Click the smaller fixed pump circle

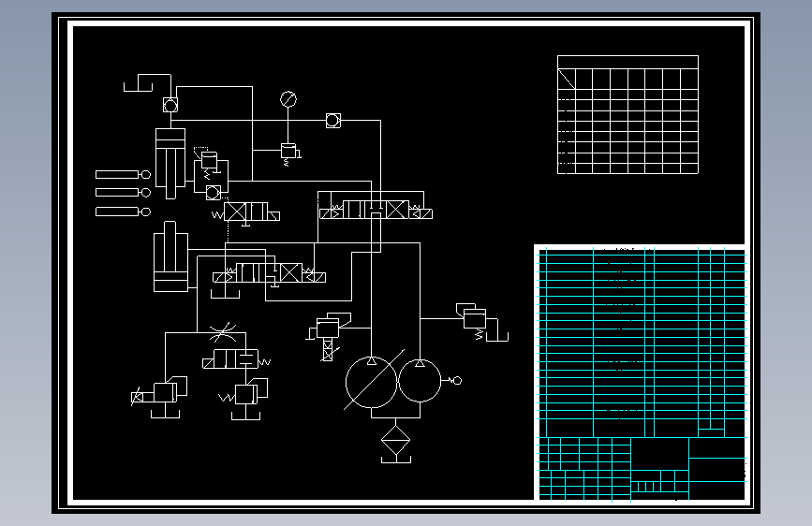[420, 381]
